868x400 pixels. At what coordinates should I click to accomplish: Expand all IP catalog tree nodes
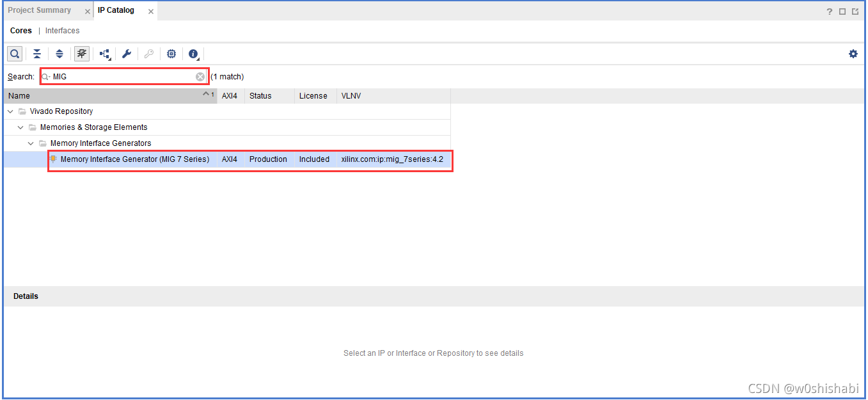(59, 54)
